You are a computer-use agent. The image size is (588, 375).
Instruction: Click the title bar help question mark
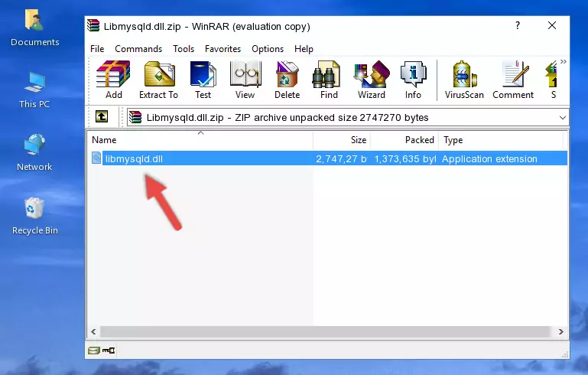[518, 25]
